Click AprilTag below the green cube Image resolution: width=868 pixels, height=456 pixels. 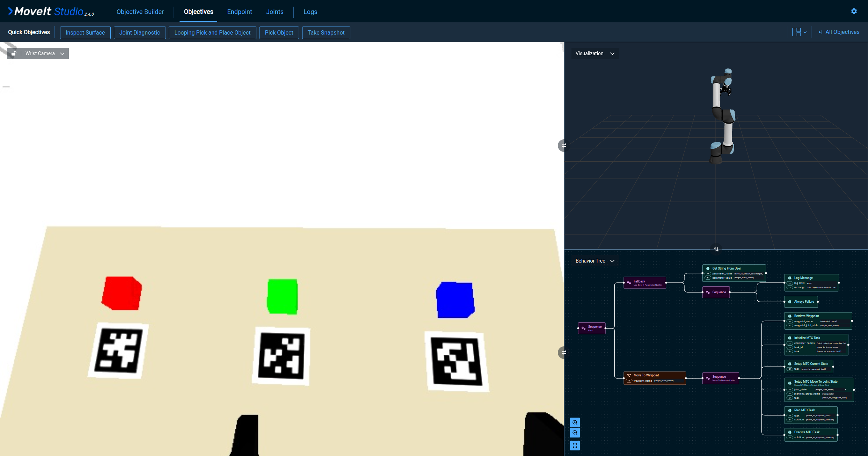(281, 356)
